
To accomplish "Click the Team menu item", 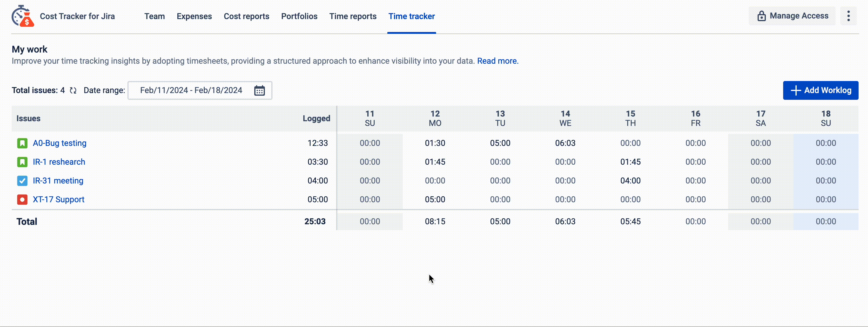I will [154, 16].
